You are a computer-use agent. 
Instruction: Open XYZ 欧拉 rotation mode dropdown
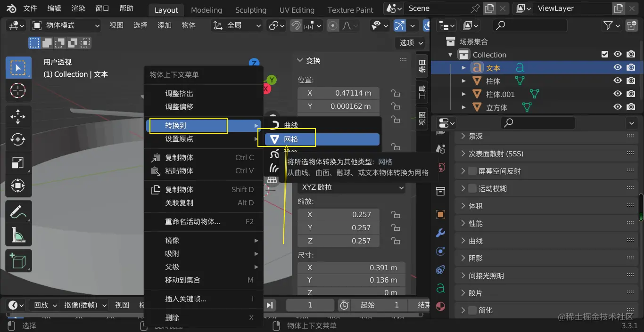(x=352, y=187)
